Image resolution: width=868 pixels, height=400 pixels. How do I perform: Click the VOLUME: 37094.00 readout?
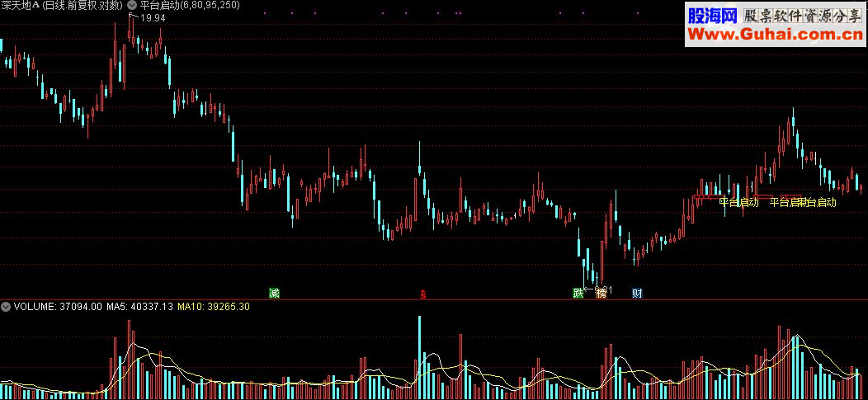click(58, 306)
